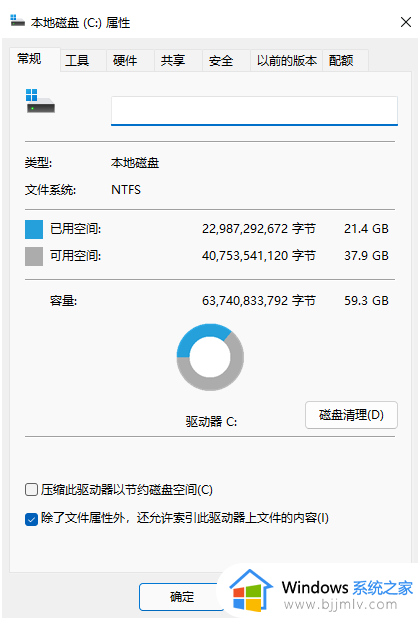Viewport: 418px width, 618px height.
Task: Click the 磁盘清理(D) button
Action: (351, 415)
